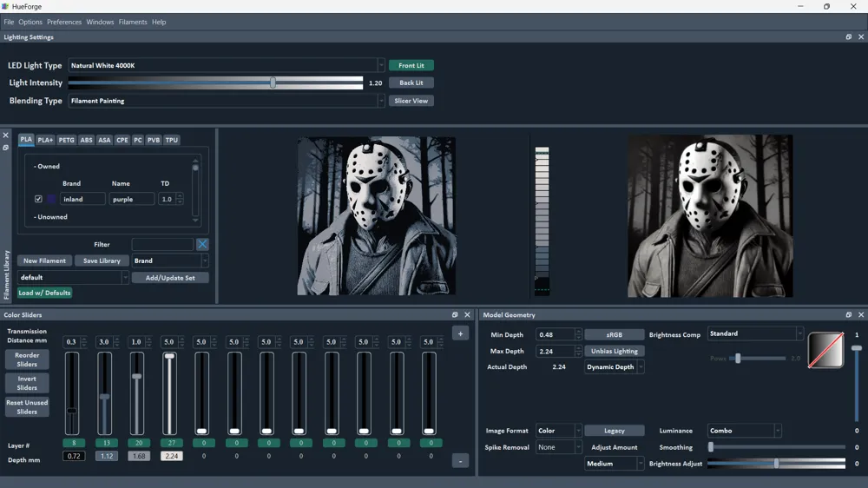The height and width of the screenshot is (488, 868).
Task: Click the Reset Unused Sliders button
Action: [x=27, y=407]
